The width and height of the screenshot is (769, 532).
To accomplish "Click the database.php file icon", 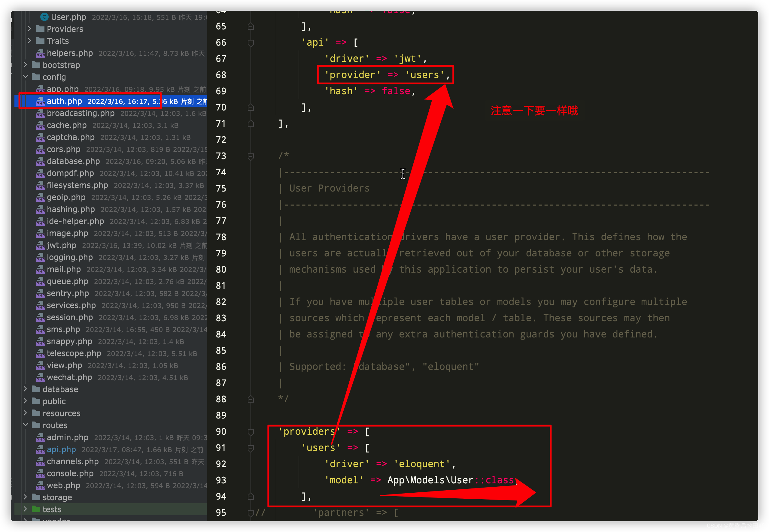I will (40, 161).
